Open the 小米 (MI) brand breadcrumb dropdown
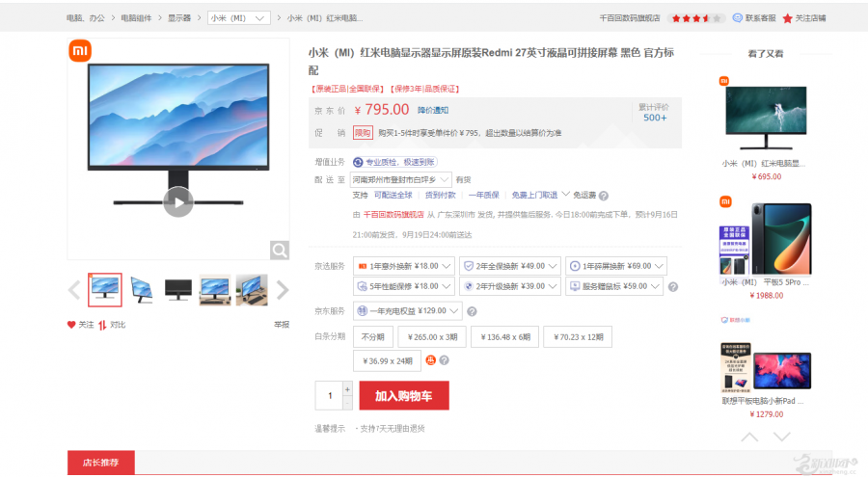The image size is (868, 477). [x=238, y=17]
